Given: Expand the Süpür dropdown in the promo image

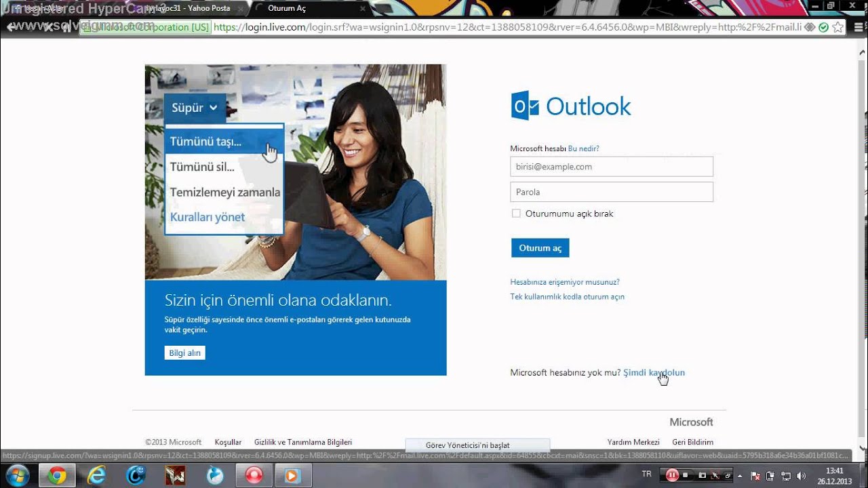Looking at the screenshot, I should 195,108.
